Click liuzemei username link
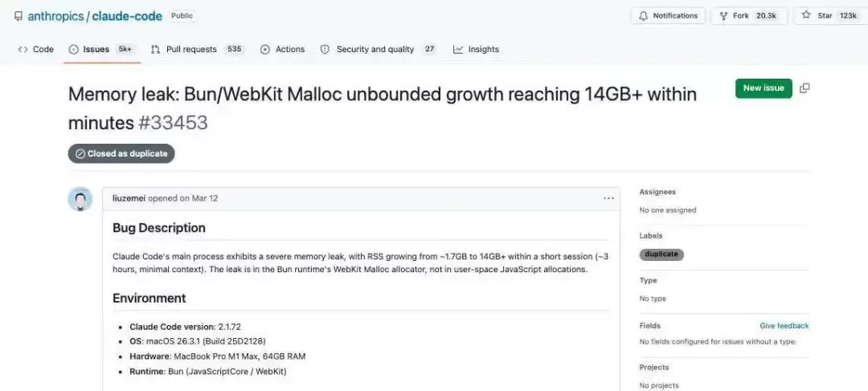This screenshot has height=391, width=868. tap(129, 198)
